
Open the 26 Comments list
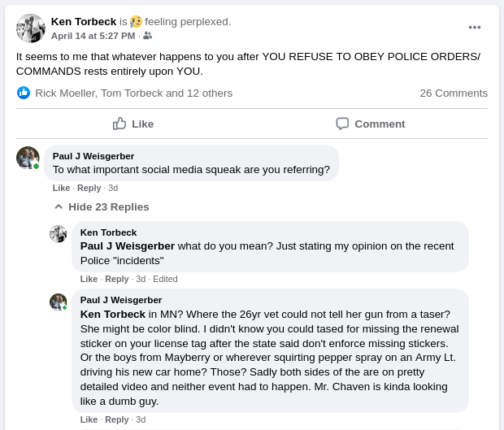(x=454, y=93)
